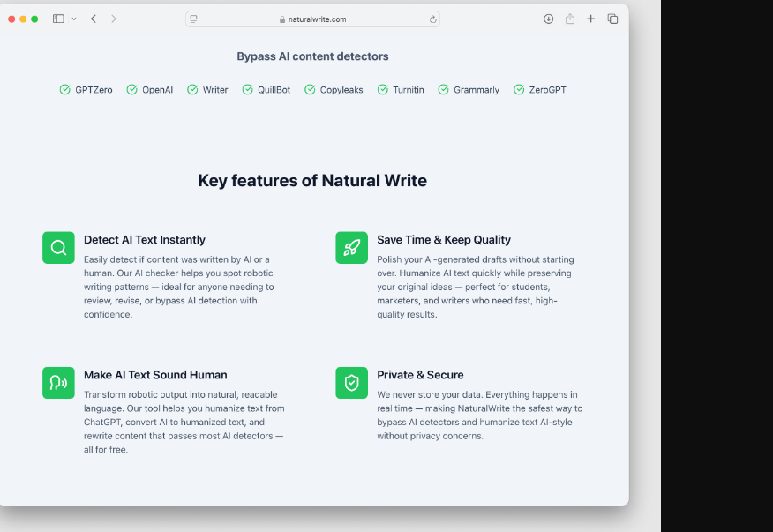Image resolution: width=773 pixels, height=532 pixels.
Task: Click the "Private & Secure" title
Action: click(x=420, y=375)
